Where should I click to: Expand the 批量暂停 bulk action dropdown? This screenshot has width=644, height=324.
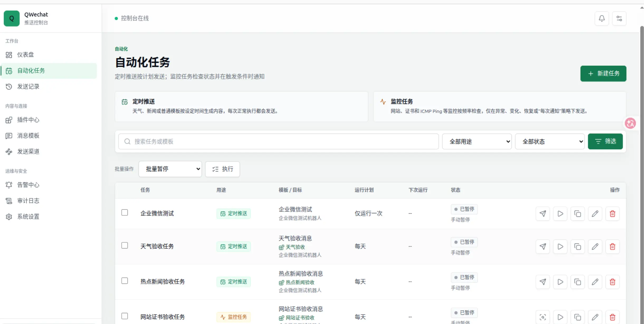pyautogui.click(x=170, y=169)
